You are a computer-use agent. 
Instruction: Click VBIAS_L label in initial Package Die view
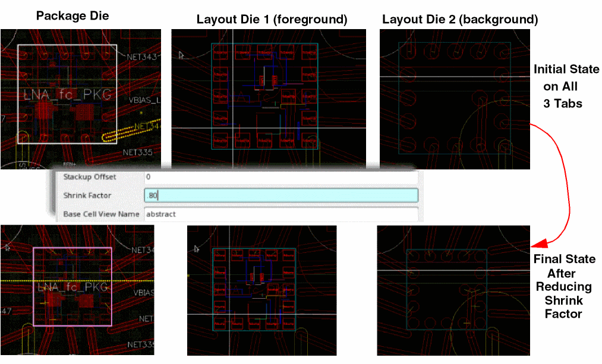tap(144, 100)
